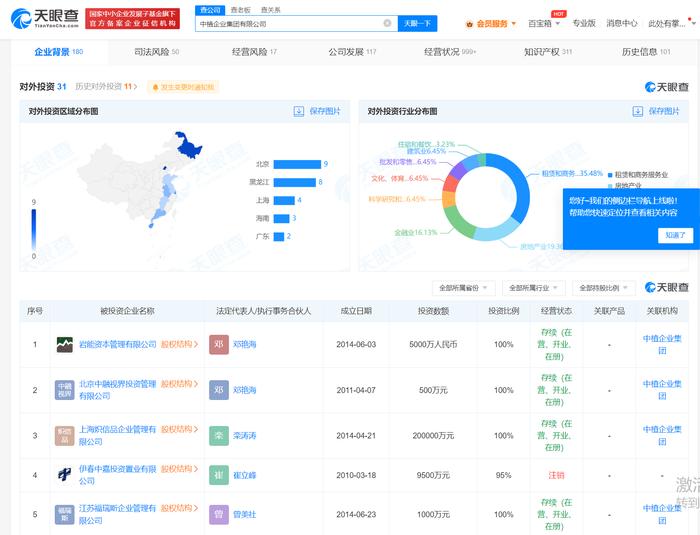This screenshot has width=700, height=535.
Task: Select the highlighted Heilongjiang province on the map
Action: (188, 146)
